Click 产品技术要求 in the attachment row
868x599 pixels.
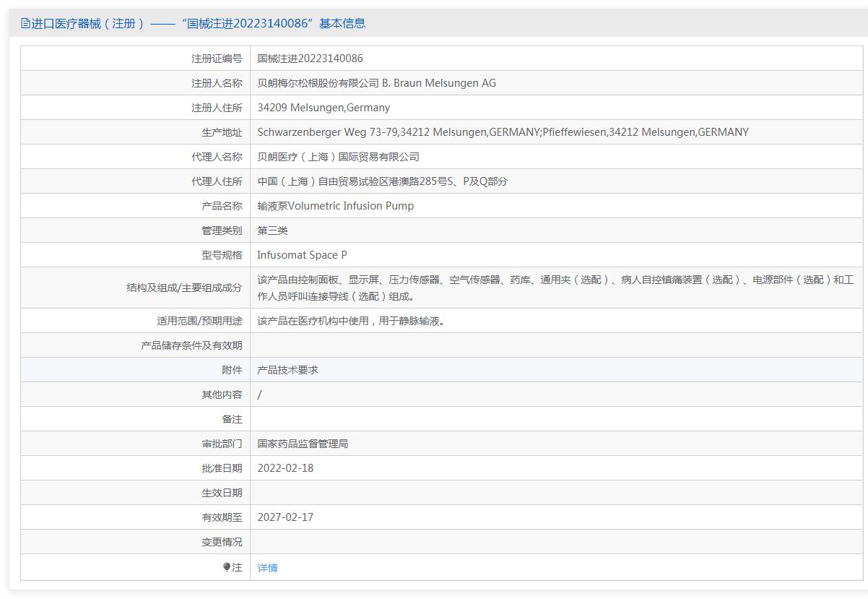point(287,370)
